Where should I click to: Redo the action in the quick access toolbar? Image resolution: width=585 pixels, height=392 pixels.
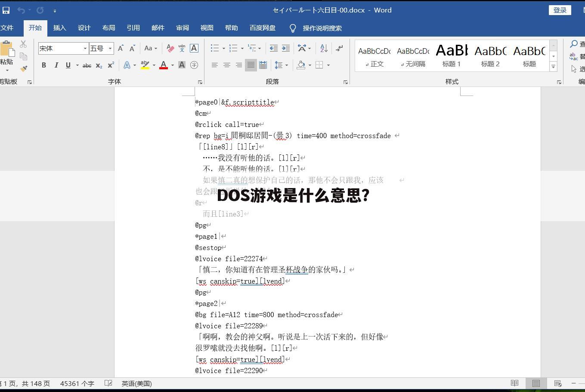[40, 10]
